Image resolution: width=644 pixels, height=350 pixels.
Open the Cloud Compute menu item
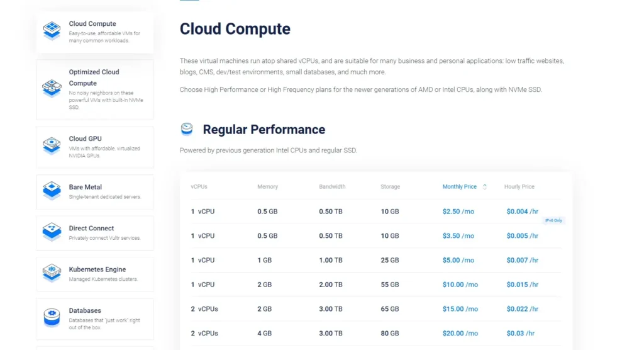tap(95, 32)
